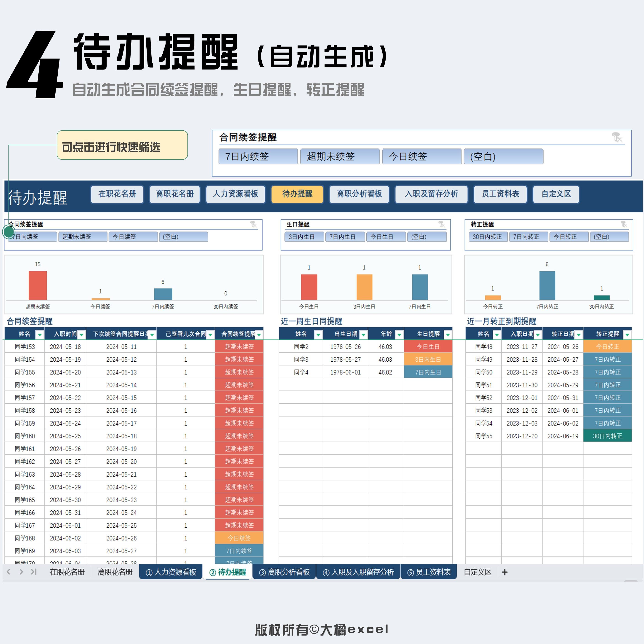Switch to ③ 离职分析看板 sheet tab

[x=284, y=572]
